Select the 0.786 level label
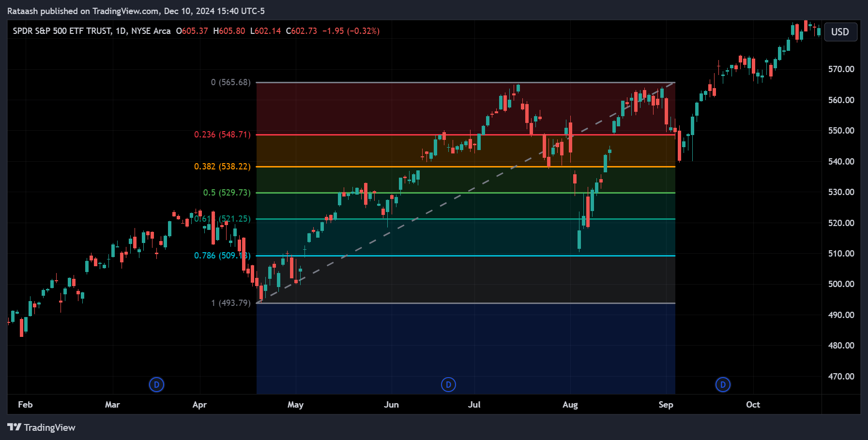The height and width of the screenshot is (440, 868). [x=223, y=256]
